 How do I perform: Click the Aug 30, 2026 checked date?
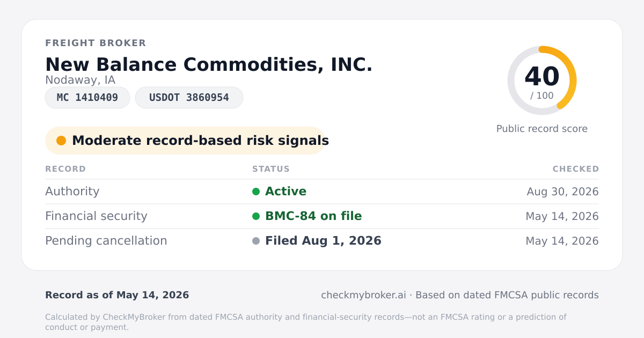coord(562,192)
